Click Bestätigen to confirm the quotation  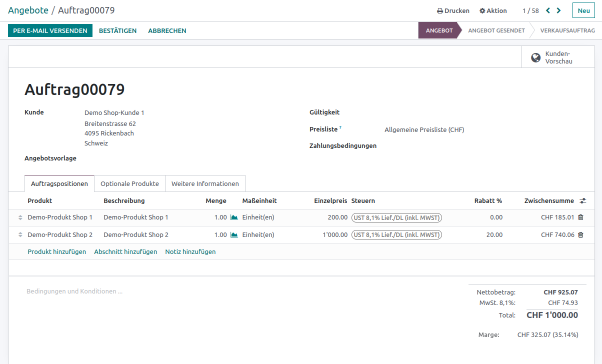[x=117, y=30]
